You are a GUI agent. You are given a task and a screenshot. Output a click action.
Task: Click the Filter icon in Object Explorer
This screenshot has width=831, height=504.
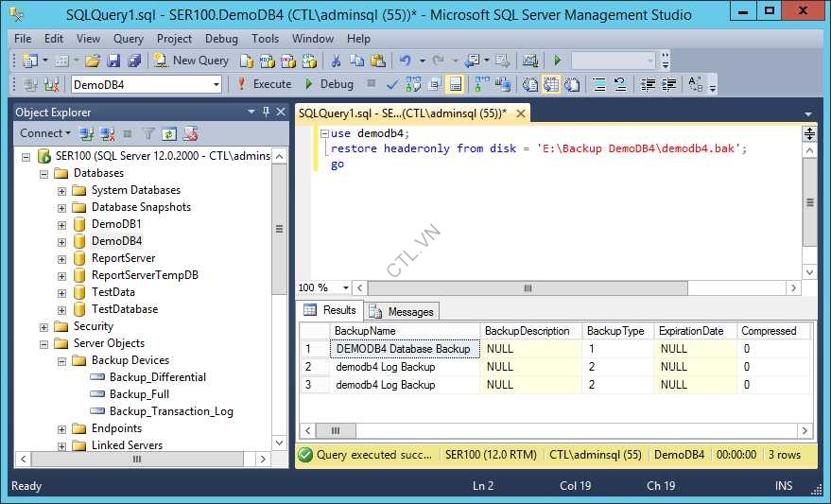149,134
